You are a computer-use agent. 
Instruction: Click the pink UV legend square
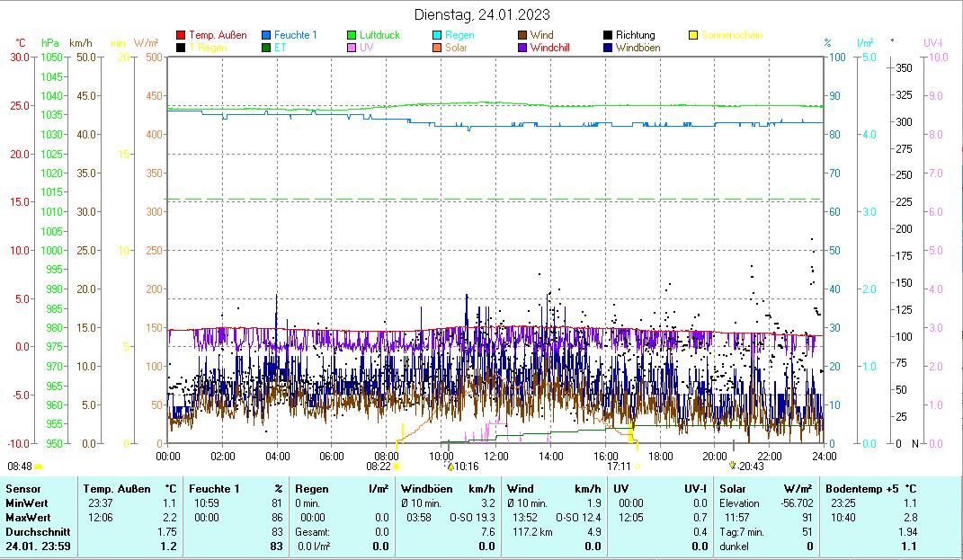[x=352, y=48]
